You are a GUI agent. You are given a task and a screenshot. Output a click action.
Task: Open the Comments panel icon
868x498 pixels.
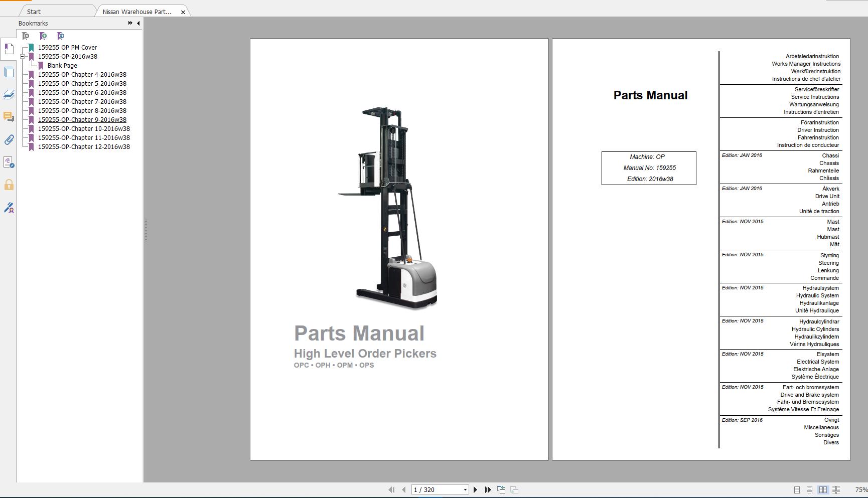coord(9,117)
